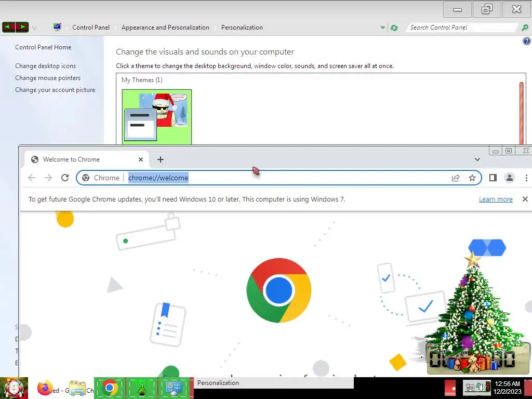532x399 pixels.
Task: Click the forward arrow in Control Panel
Action: 22,27
